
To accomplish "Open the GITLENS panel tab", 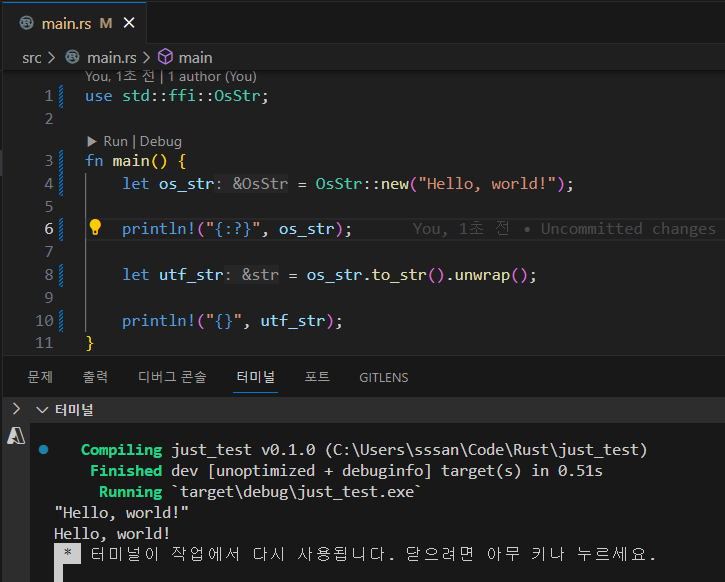I will tap(383, 377).
